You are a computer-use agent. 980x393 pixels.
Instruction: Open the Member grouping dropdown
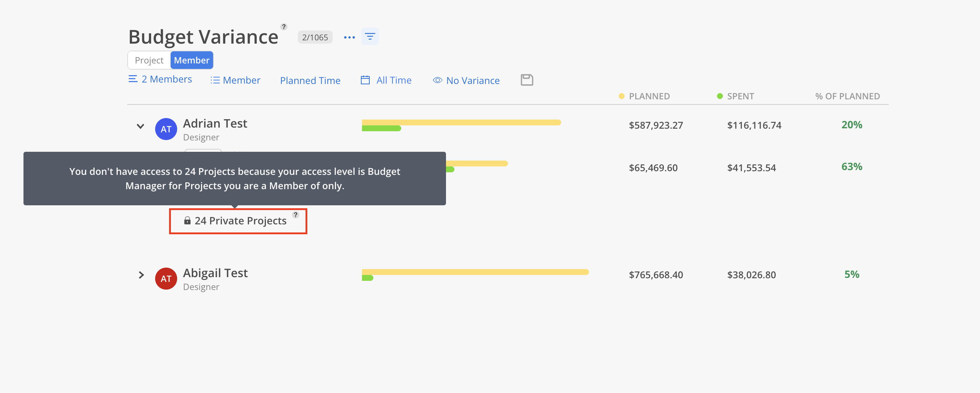tap(235, 80)
